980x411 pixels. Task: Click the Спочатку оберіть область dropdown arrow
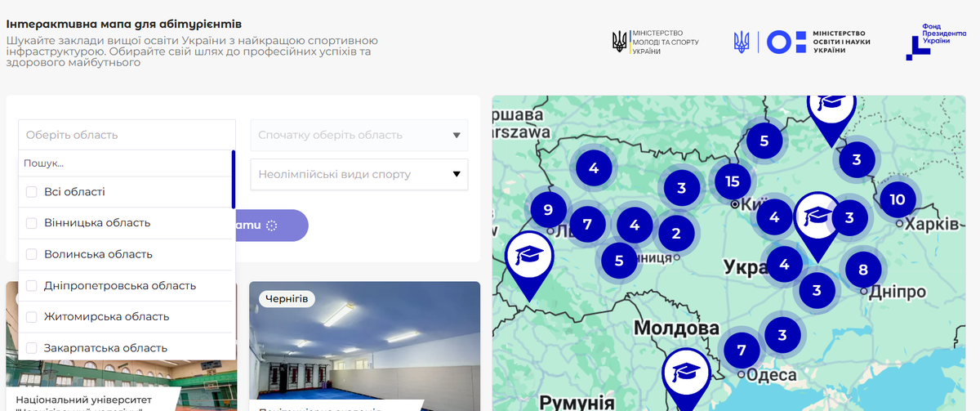456,136
